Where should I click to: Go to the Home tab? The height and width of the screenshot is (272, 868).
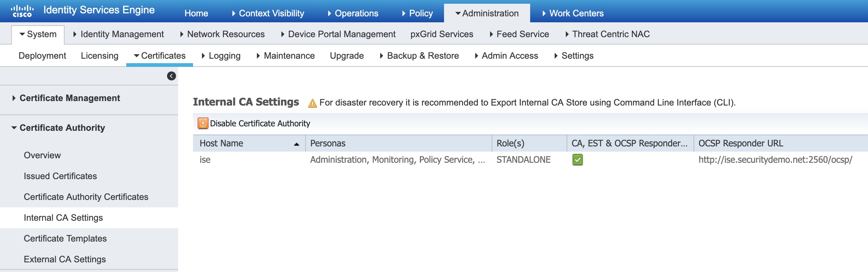click(x=196, y=13)
